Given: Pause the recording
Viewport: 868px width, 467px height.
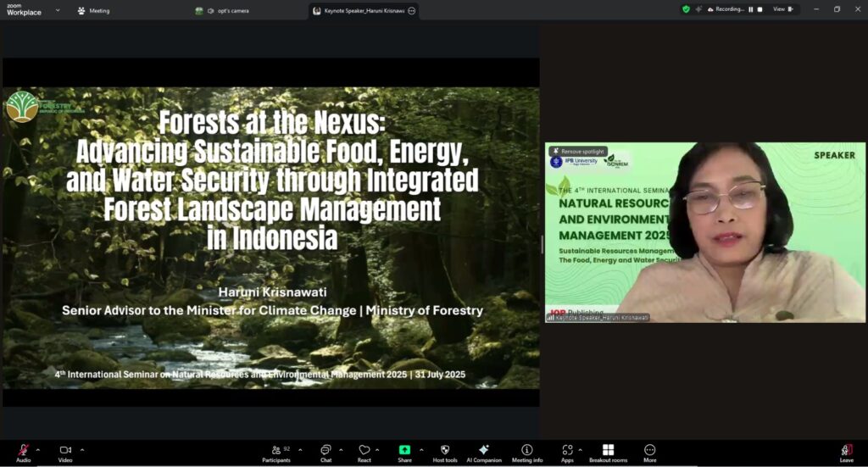Looking at the screenshot, I should coord(751,9).
